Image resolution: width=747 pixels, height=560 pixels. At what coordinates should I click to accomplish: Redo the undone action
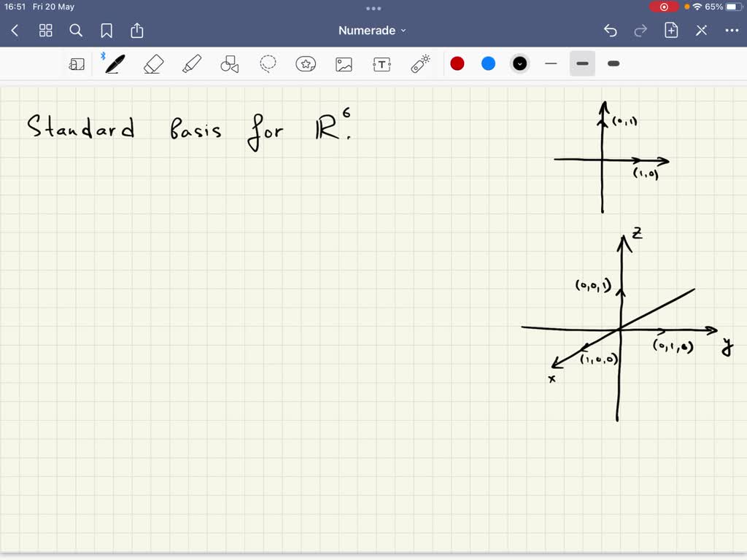[x=640, y=31]
